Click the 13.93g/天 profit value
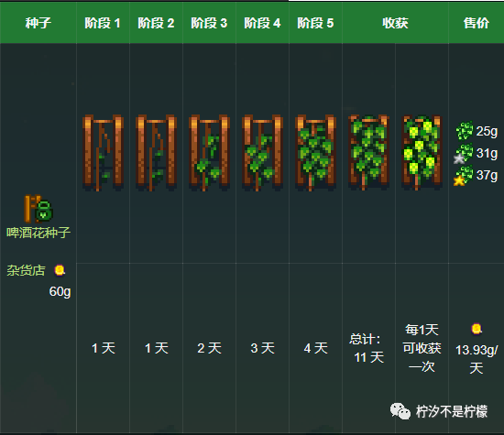Screen dimensions: 504x435 coord(477,359)
